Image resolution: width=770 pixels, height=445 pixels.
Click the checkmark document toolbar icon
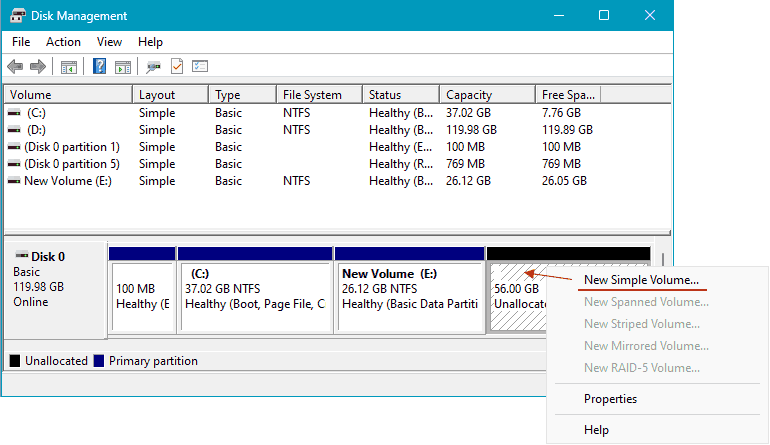177,67
